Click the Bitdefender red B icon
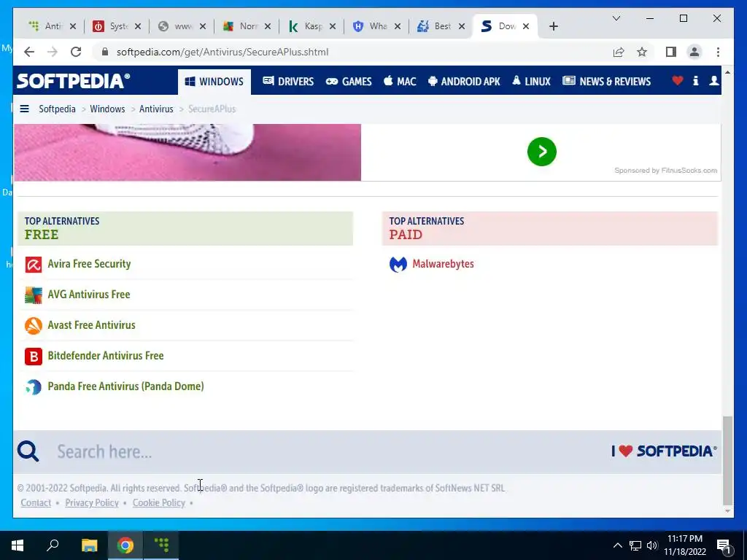This screenshot has width=747, height=560. (34, 356)
